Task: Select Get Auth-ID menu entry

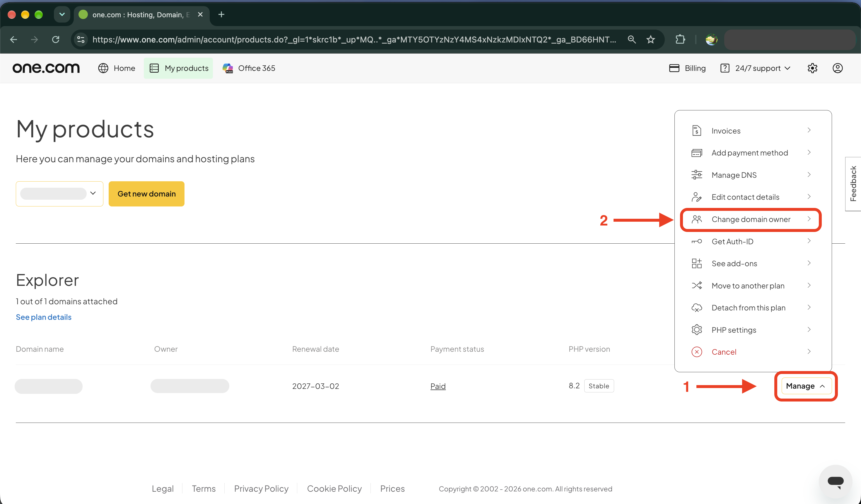Action: (751, 242)
